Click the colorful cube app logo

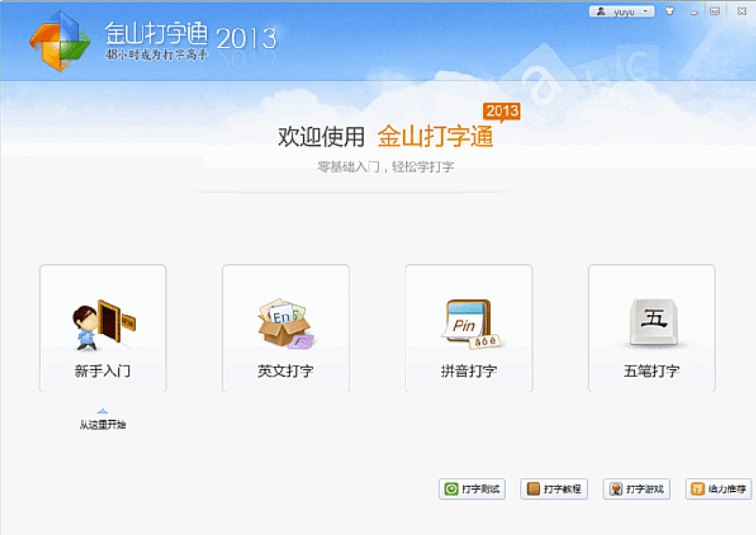[60, 41]
